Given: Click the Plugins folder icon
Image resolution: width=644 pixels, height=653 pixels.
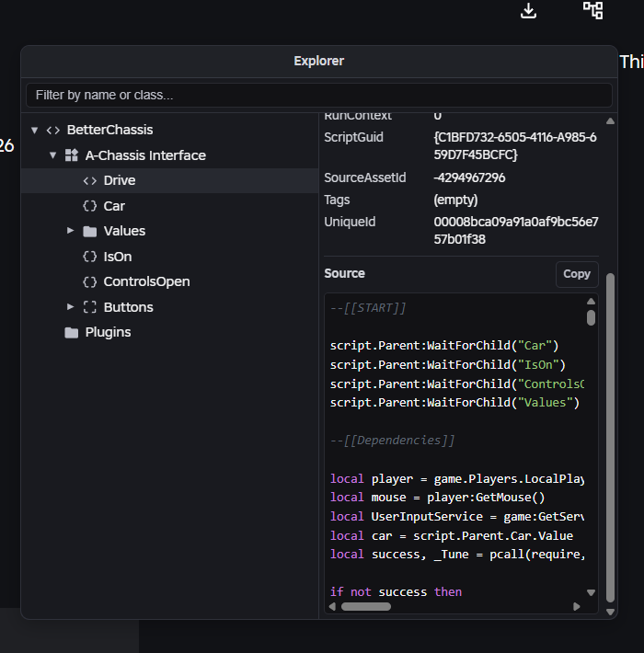Looking at the screenshot, I should 72,332.
